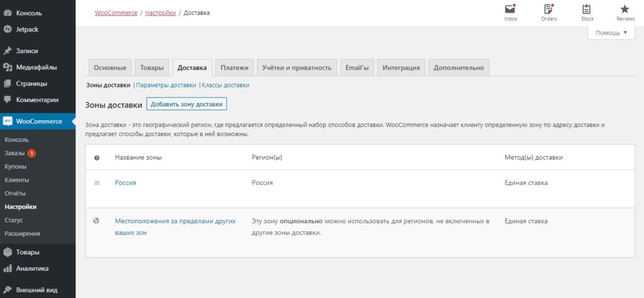Switch to the Товары settings tab
This screenshot has height=298, width=644.
(x=152, y=68)
